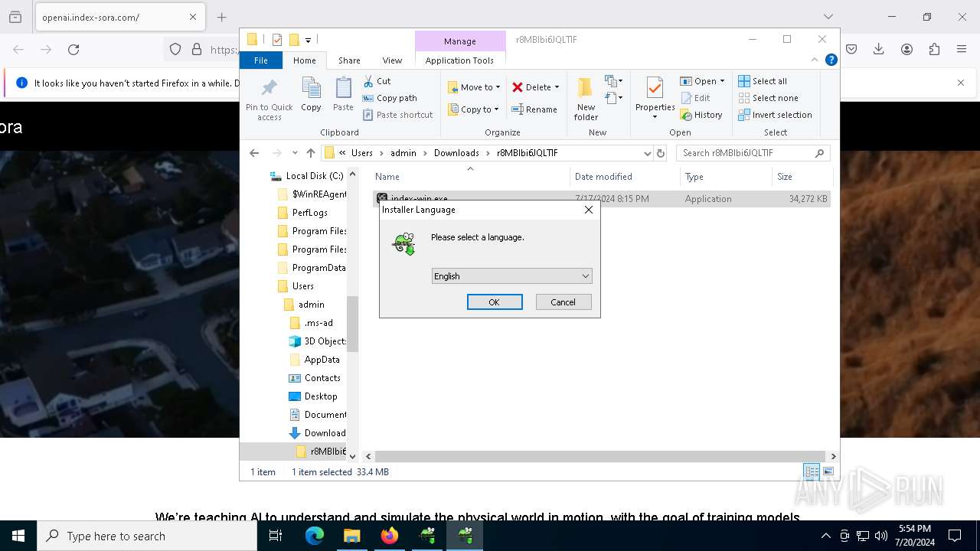Select Users folder in tree

pyautogui.click(x=296, y=286)
